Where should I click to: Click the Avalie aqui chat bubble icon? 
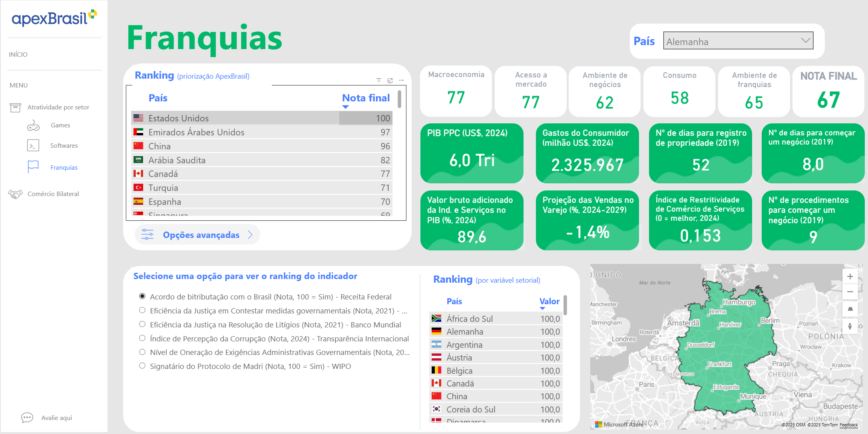pyautogui.click(x=27, y=418)
